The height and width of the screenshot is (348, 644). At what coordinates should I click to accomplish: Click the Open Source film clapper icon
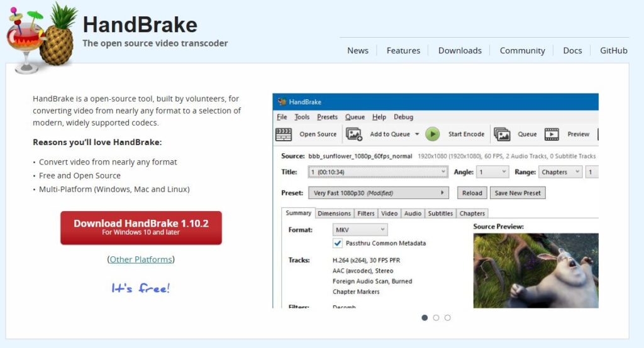[284, 134]
